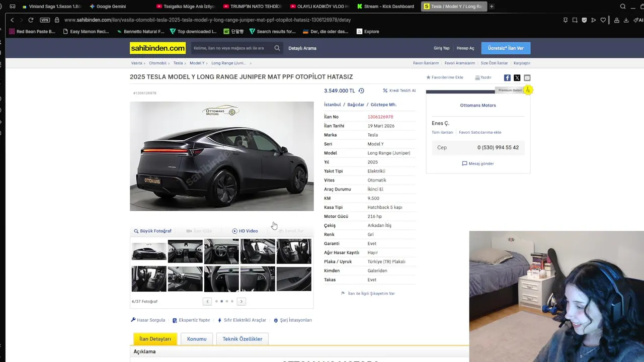Click the main Tesla rear photo

tap(222, 156)
